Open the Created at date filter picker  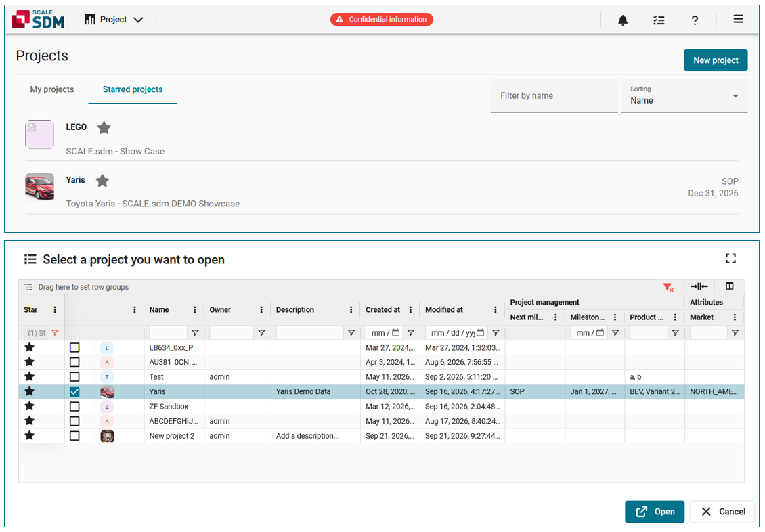(395, 332)
